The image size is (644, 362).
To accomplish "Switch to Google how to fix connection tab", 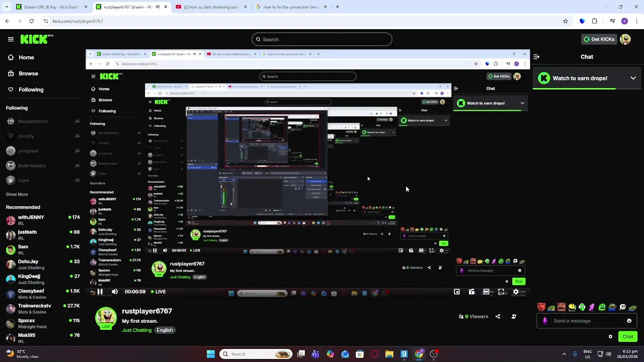I will pyautogui.click(x=290, y=7).
